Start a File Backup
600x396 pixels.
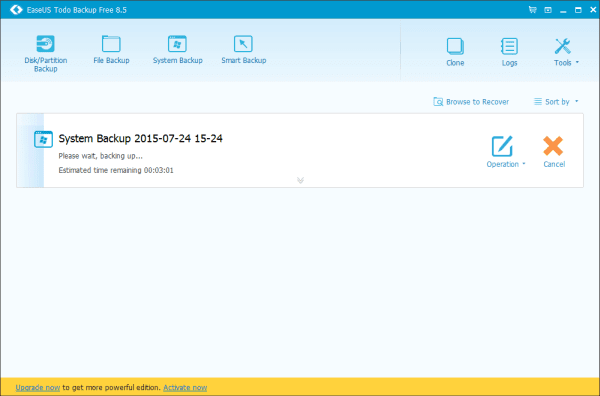pyautogui.click(x=111, y=49)
